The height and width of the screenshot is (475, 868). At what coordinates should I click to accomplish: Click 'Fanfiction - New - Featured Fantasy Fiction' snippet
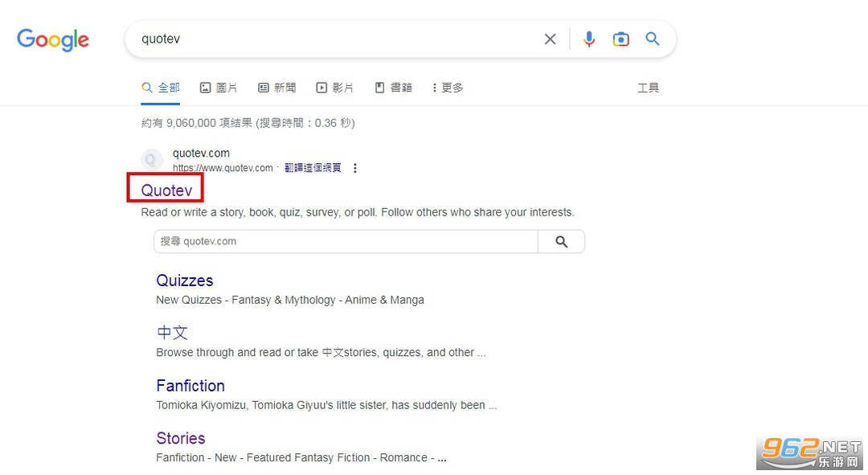tap(301, 457)
